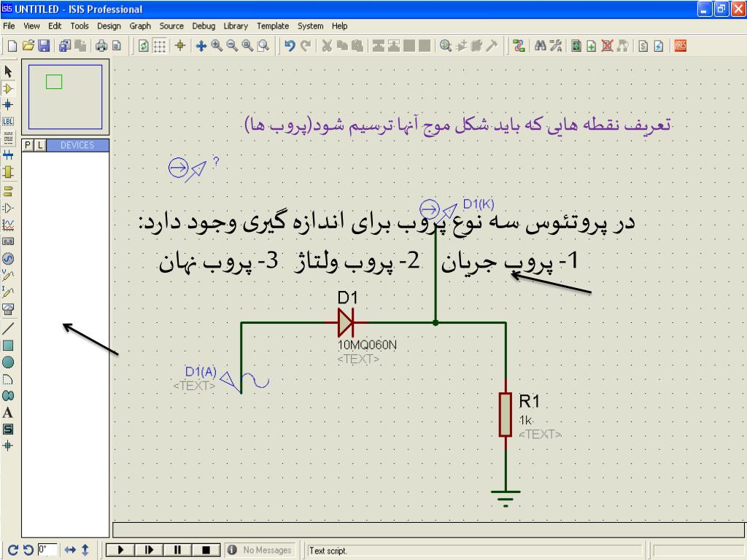Viewport: 747px width, 560px height.
Task: Select the Selection mode arrow tool
Action: point(8,71)
